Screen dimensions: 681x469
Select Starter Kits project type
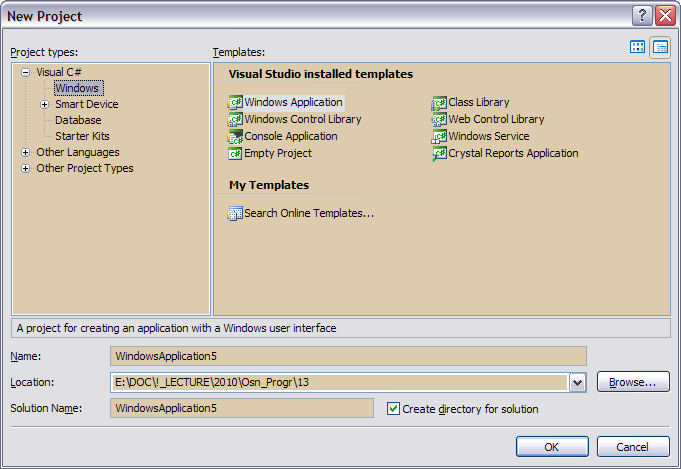pyautogui.click(x=82, y=136)
